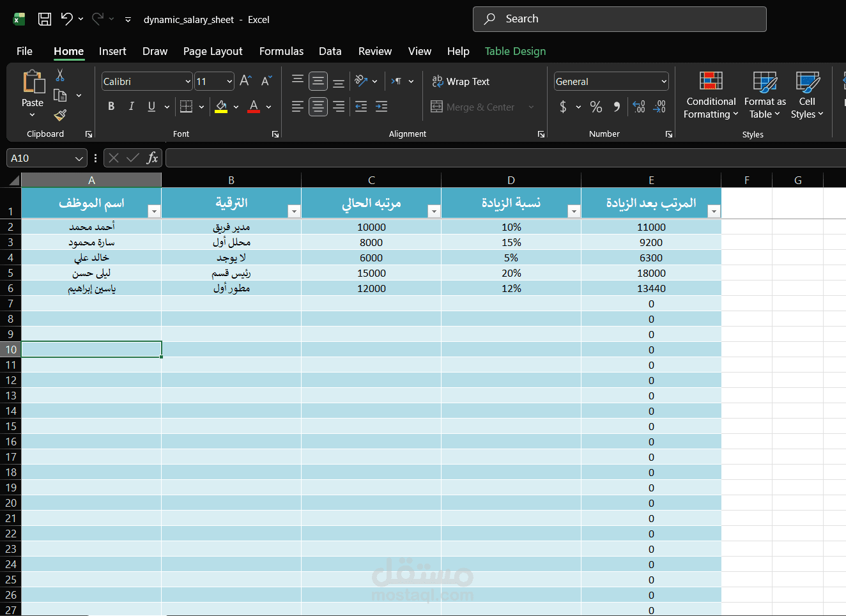Open the View tab

[420, 51]
